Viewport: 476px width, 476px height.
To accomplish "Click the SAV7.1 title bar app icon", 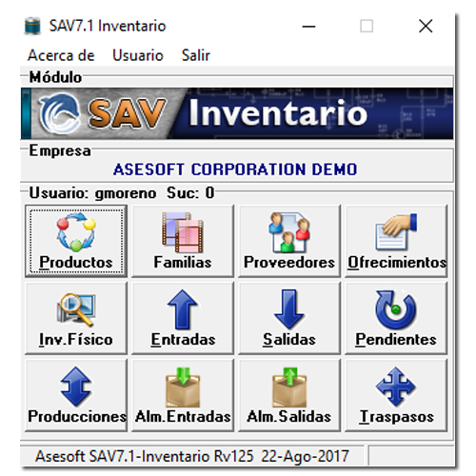I will coord(32,26).
